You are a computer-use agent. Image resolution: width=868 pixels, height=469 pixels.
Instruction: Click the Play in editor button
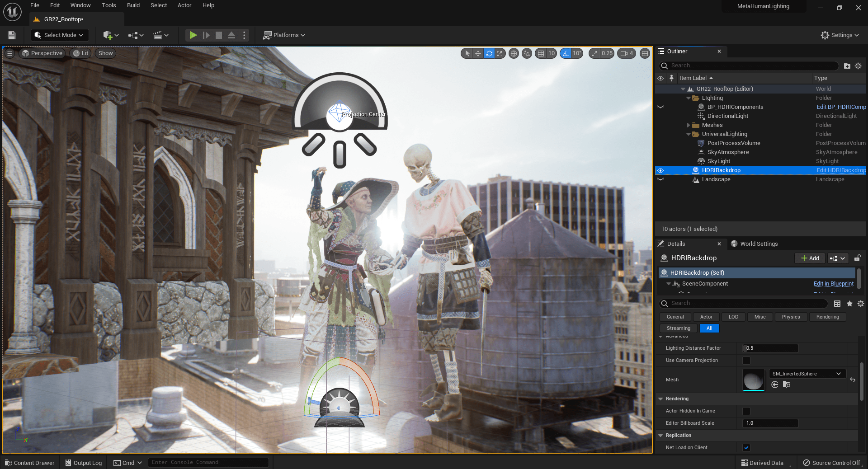tap(193, 35)
